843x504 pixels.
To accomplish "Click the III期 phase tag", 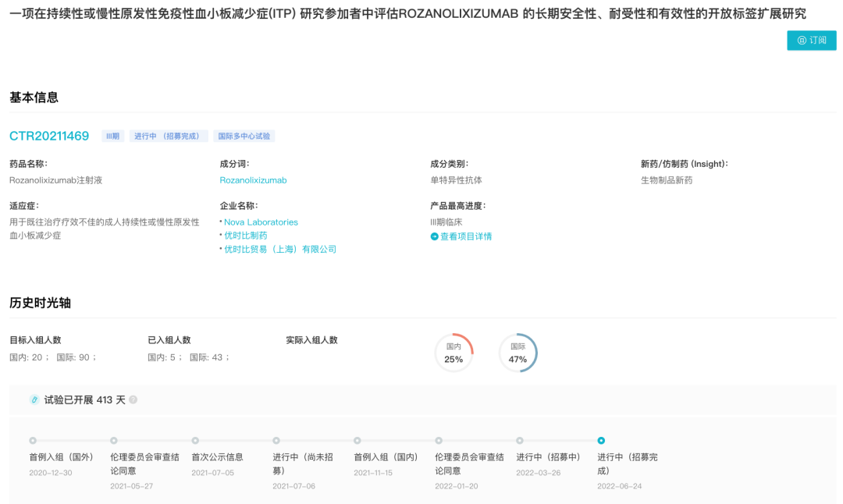I will tap(113, 136).
